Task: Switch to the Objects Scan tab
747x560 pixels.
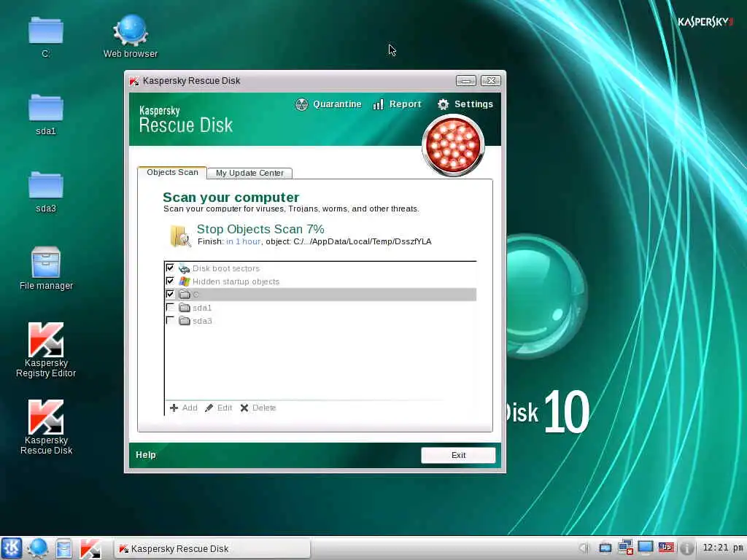Action: (x=172, y=172)
